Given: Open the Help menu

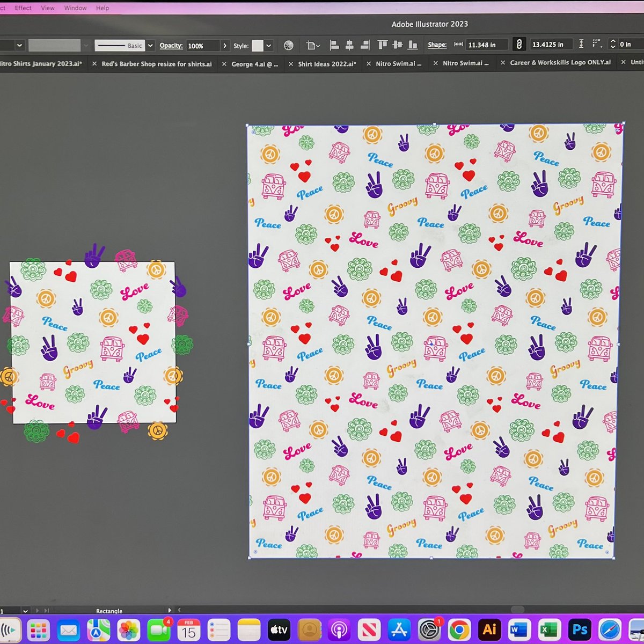Looking at the screenshot, I should (103, 8).
